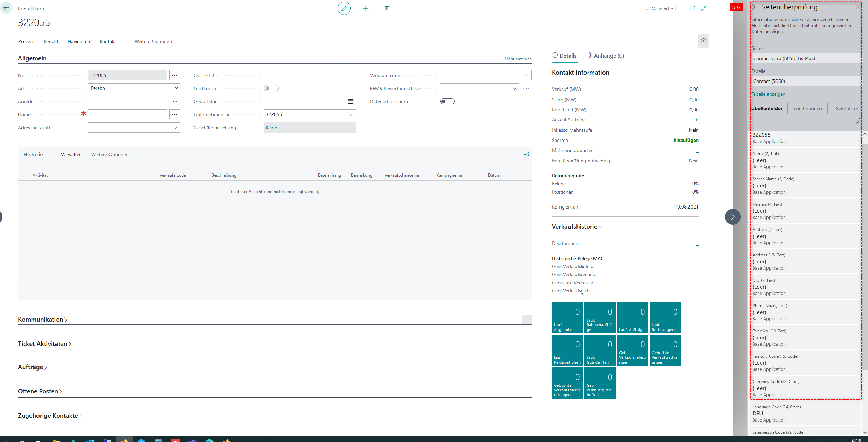Click Nein for Bonitätsprüfung notwendig
Viewport: 868px width, 442px height.
(x=694, y=161)
